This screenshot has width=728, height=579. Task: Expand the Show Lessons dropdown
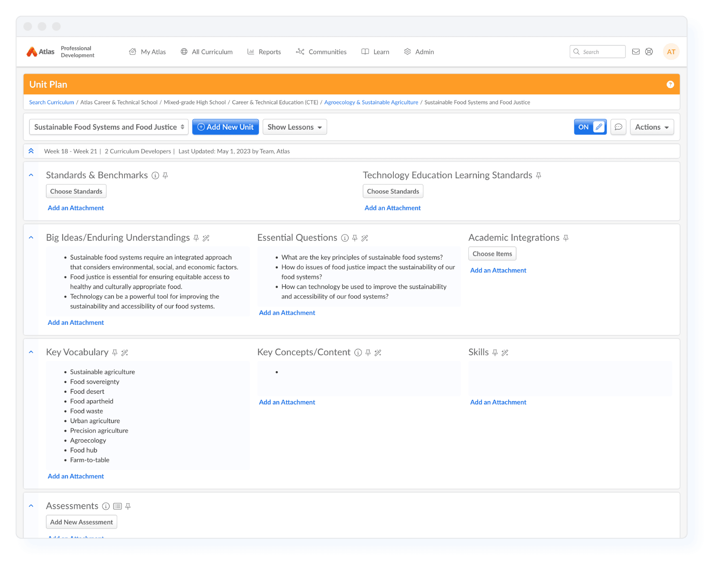(294, 127)
